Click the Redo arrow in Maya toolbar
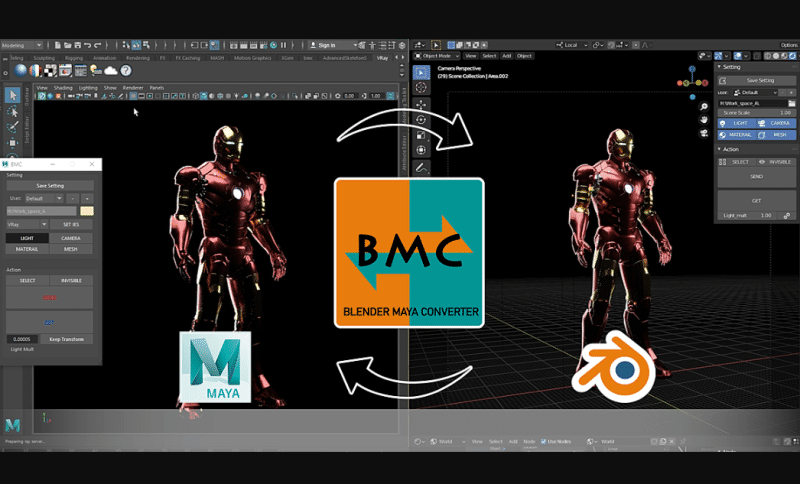800x484 pixels. click(x=97, y=45)
